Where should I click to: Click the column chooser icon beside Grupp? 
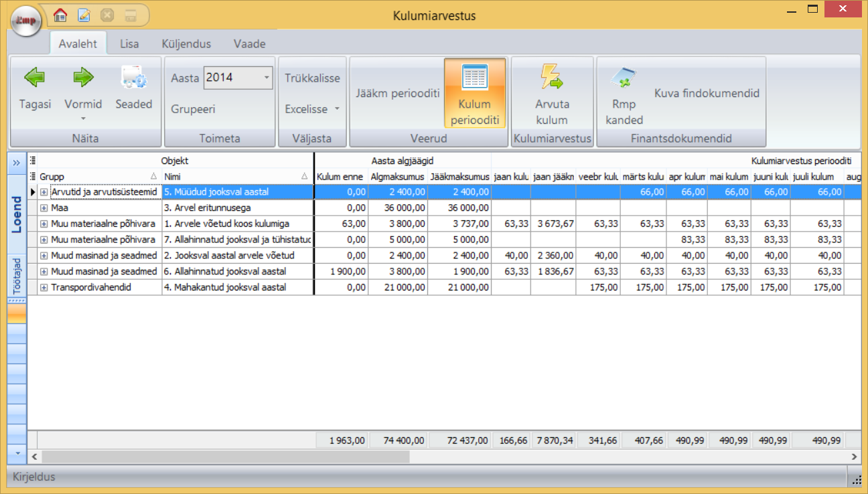(x=33, y=176)
